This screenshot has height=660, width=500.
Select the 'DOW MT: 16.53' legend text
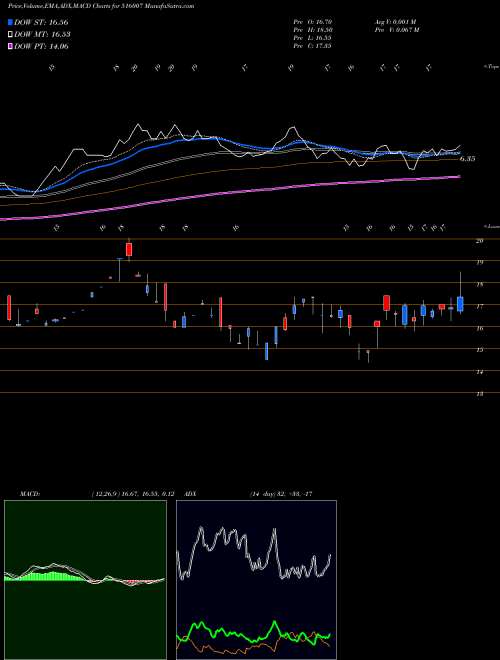point(42,35)
